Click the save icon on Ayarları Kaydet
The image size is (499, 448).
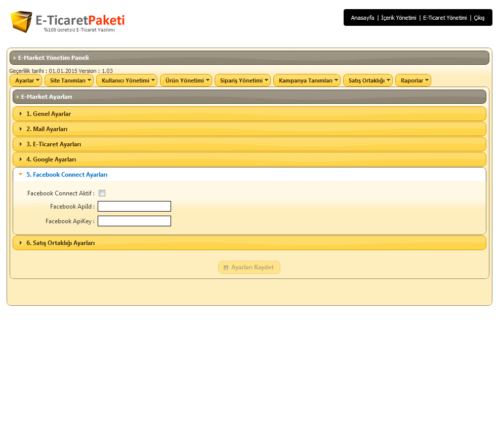click(226, 267)
